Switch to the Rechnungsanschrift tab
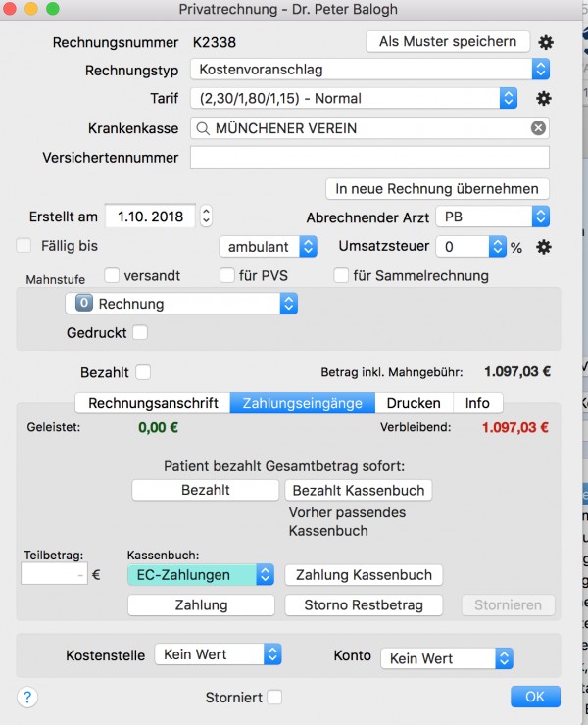The width and height of the screenshot is (588, 725). point(153,403)
